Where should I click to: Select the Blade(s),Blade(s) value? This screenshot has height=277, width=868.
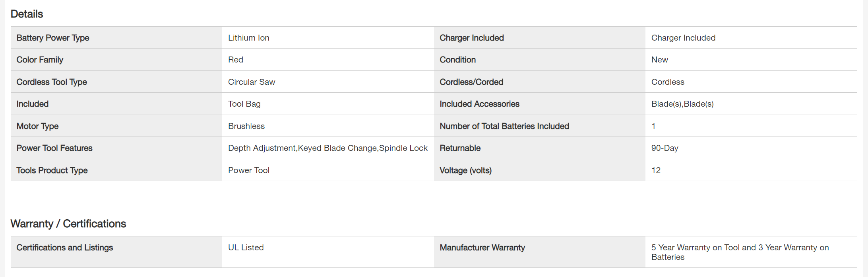pos(682,104)
